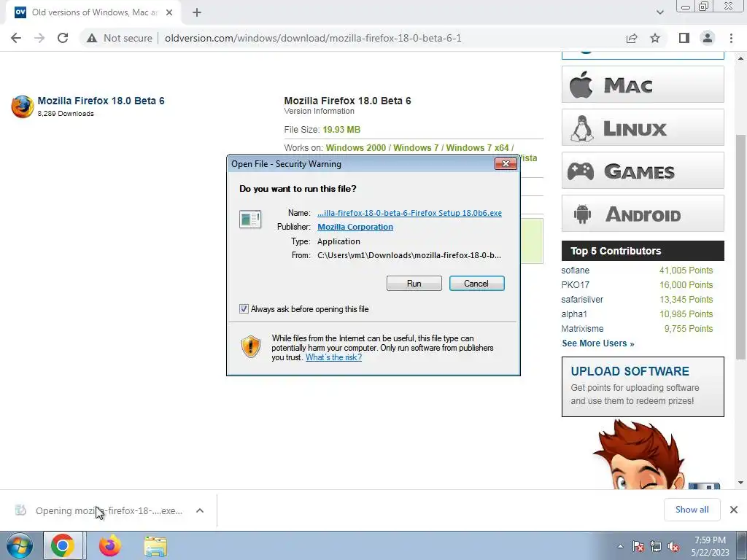Click the muted volume tray icon
The height and width of the screenshot is (560, 747).
pos(673,546)
